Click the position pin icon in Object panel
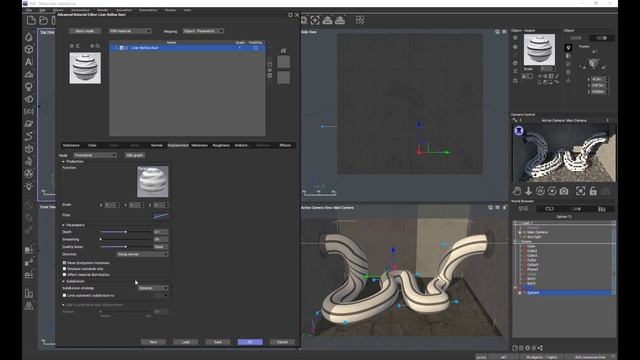Viewport: 640px width, 360px height. click(x=568, y=48)
